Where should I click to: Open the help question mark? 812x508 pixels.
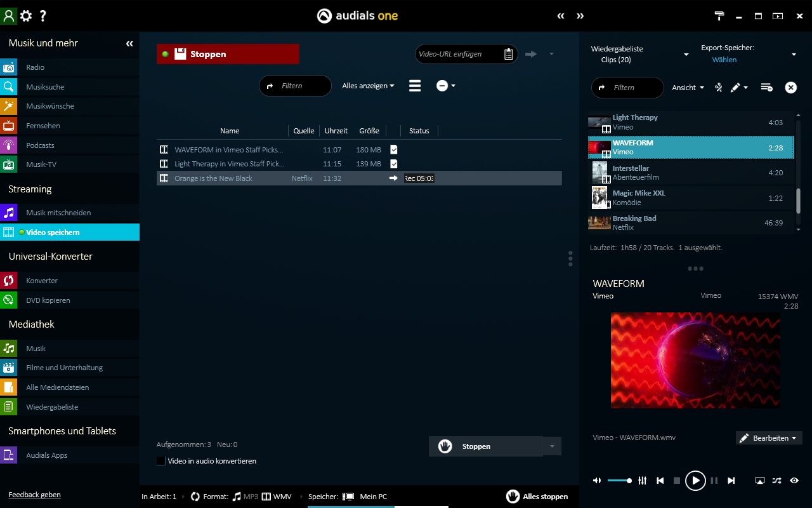point(43,16)
